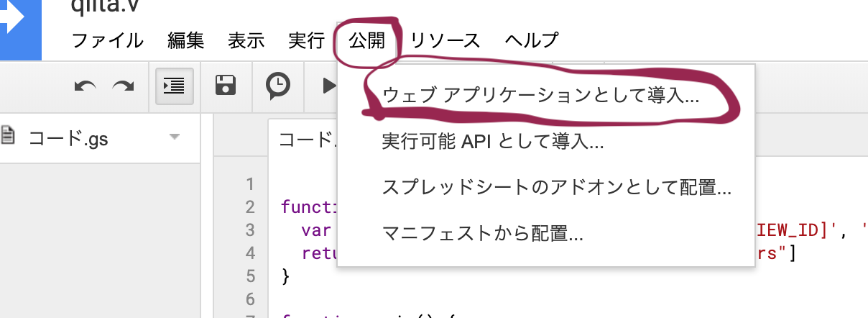Open project triggers via clock icon
The width and height of the screenshot is (868, 318).
pos(278,86)
